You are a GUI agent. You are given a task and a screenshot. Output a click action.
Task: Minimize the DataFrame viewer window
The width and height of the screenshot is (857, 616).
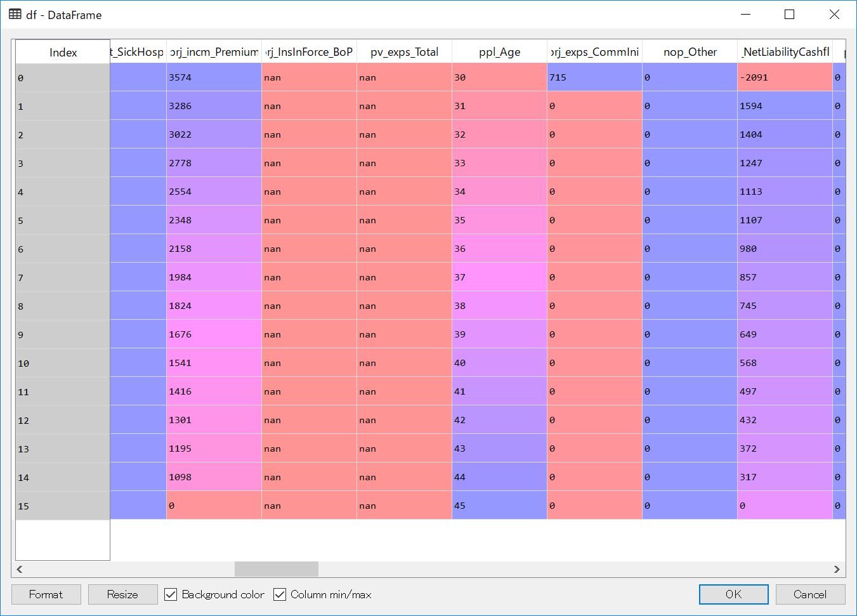(x=745, y=15)
